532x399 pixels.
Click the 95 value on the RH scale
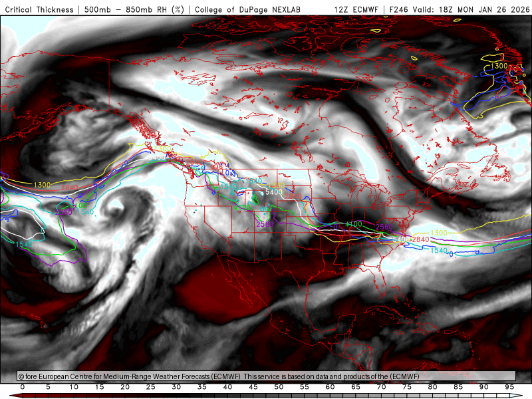(x=509, y=387)
